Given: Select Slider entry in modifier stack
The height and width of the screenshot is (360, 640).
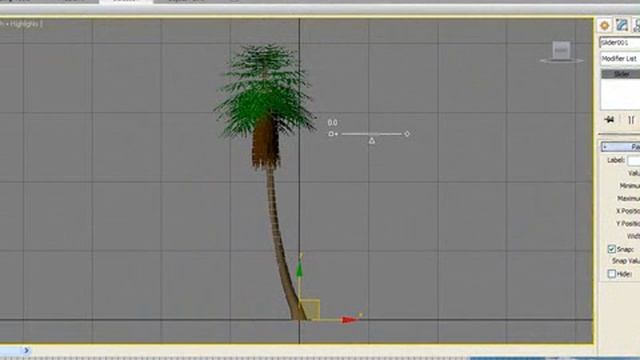Looking at the screenshot, I should (621, 74).
